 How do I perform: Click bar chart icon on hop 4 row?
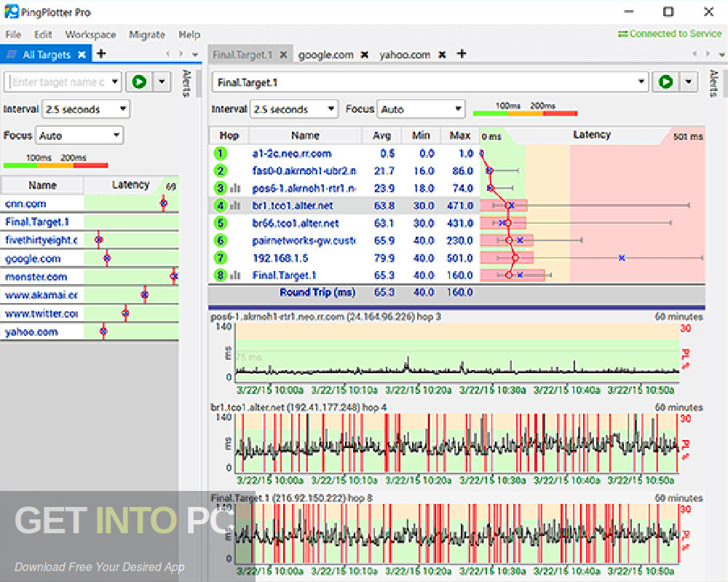(x=235, y=205)
